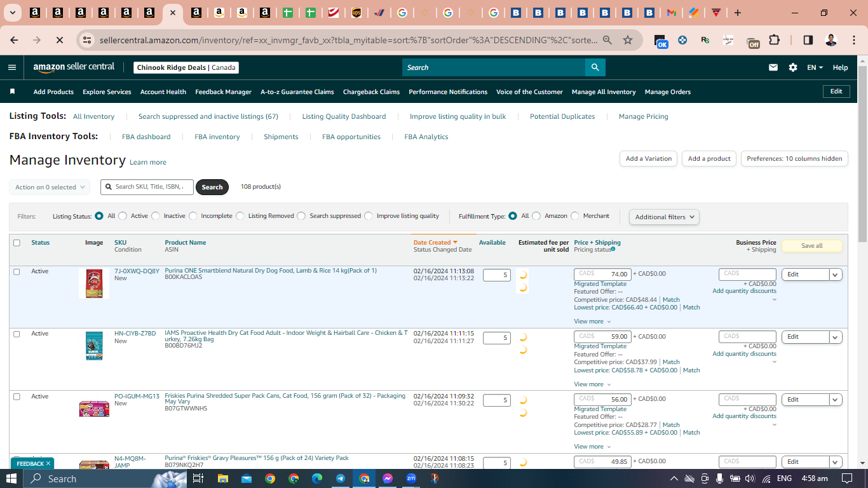The image size is (868, 488).
Task: Open Edit dropdown arrow for IAMS row
Action: point(836,337)
